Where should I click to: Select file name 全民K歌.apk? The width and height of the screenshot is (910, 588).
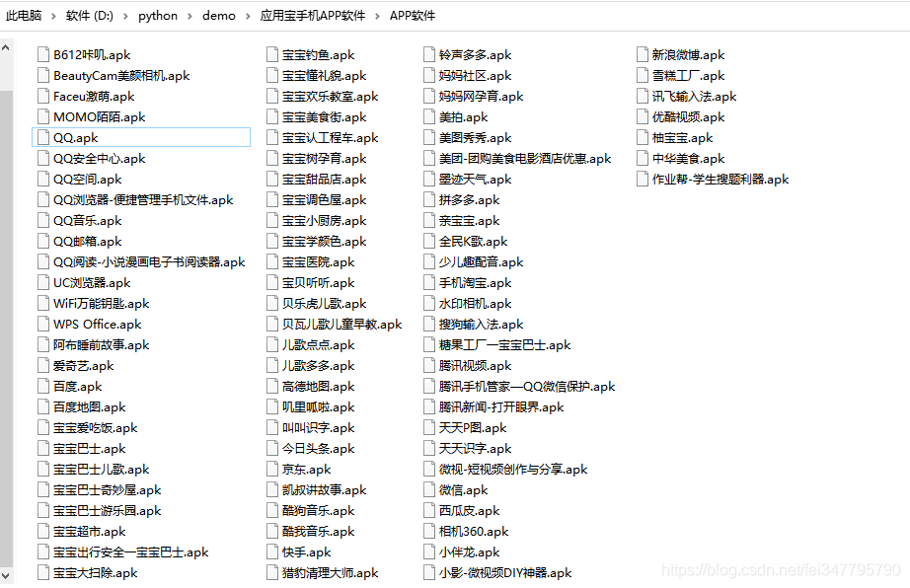[474, 242]
